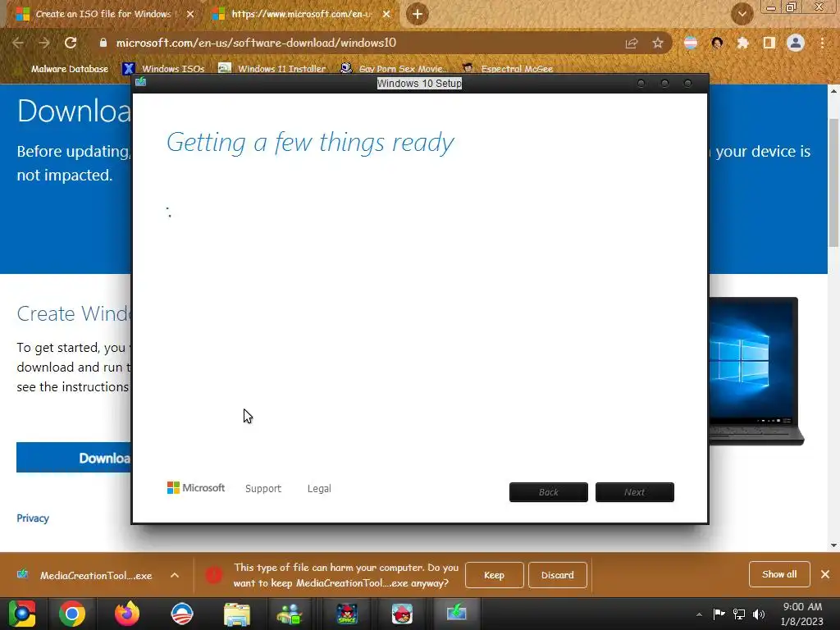Open the tab search dropdown button

tap(742, 14)
